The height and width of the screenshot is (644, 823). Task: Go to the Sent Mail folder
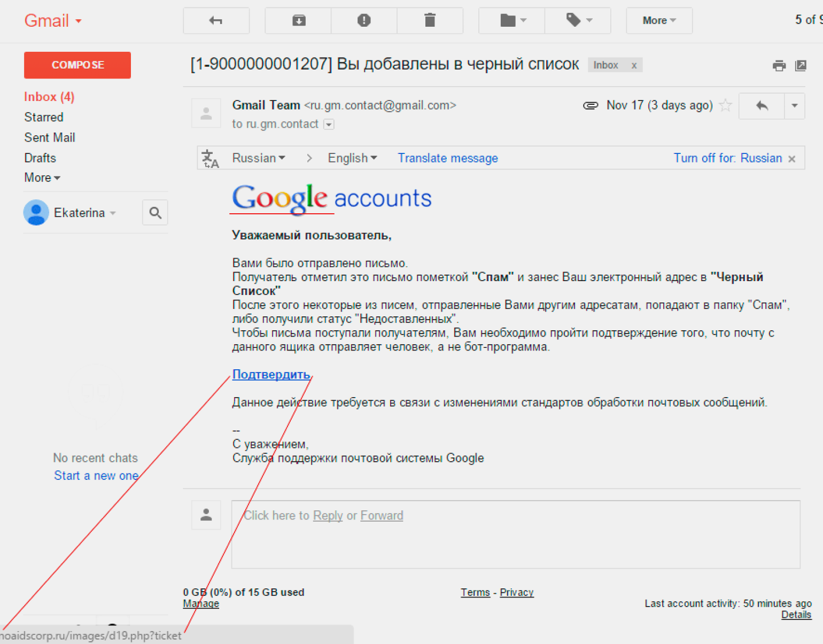(50, 137)
